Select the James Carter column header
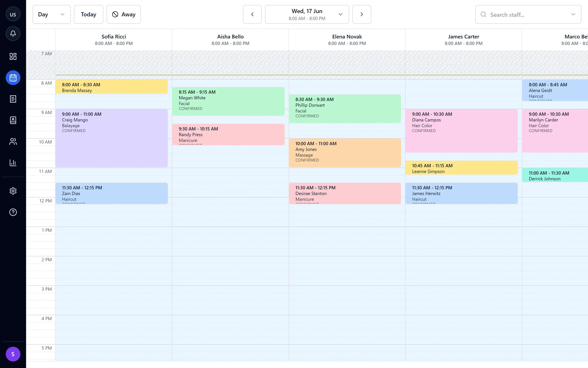This screenshot has width=588, height=368. click(x=464, y=40)
